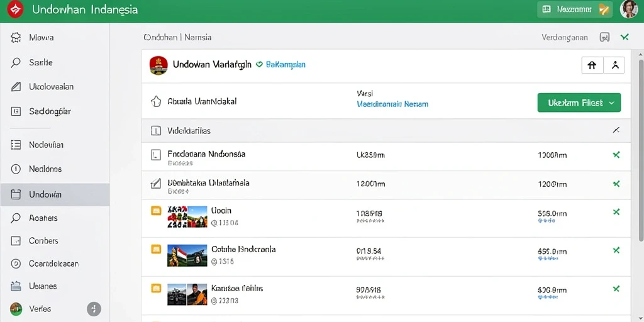644x322 pixels.
Task: Click the Undowan Marlafgin title
Action: (212, 65)
